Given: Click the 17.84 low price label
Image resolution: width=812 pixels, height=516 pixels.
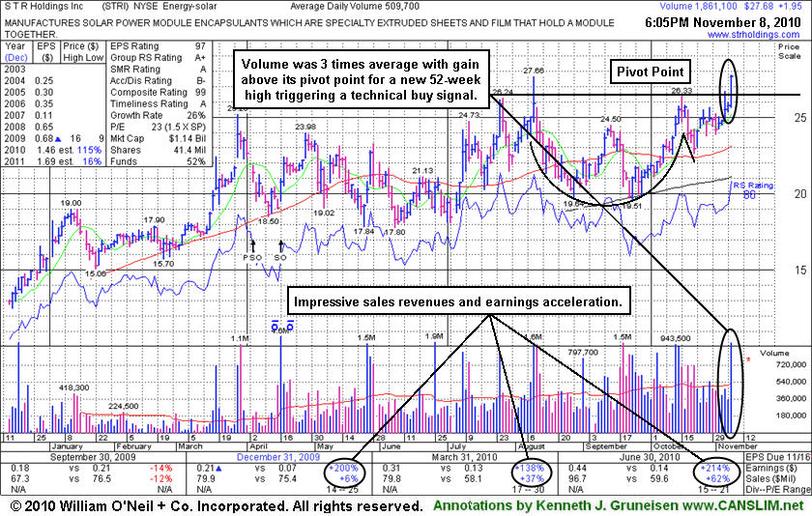Looking at the screenshot, I should pyautogui.click(x=364, y=231).
